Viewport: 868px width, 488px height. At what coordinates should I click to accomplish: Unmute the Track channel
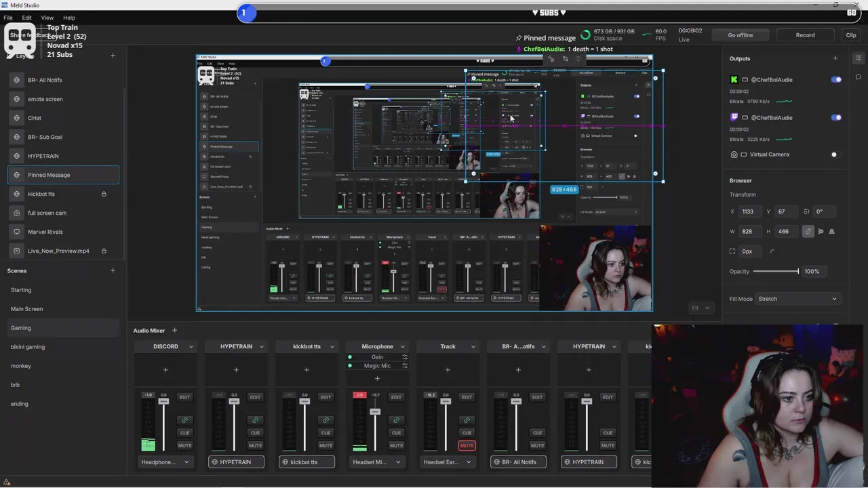pos(467,445)
